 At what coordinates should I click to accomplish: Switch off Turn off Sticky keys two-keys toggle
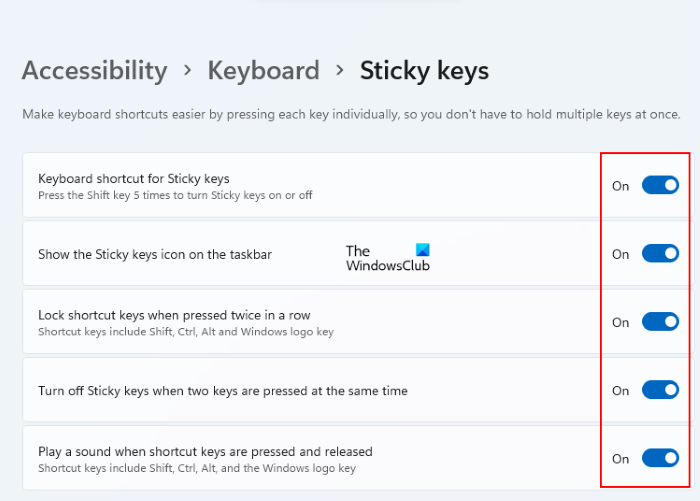pos(660,390)
